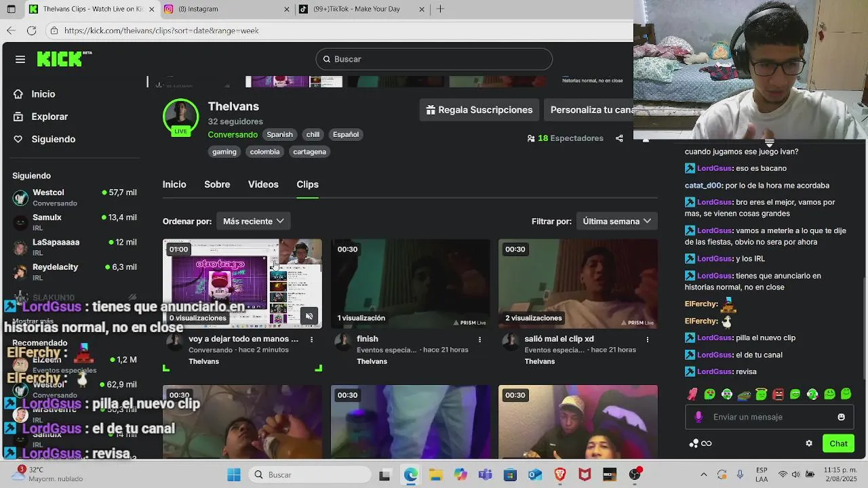
Task: Click the chat voice microphone icon
Action: [x=698, y=417]
